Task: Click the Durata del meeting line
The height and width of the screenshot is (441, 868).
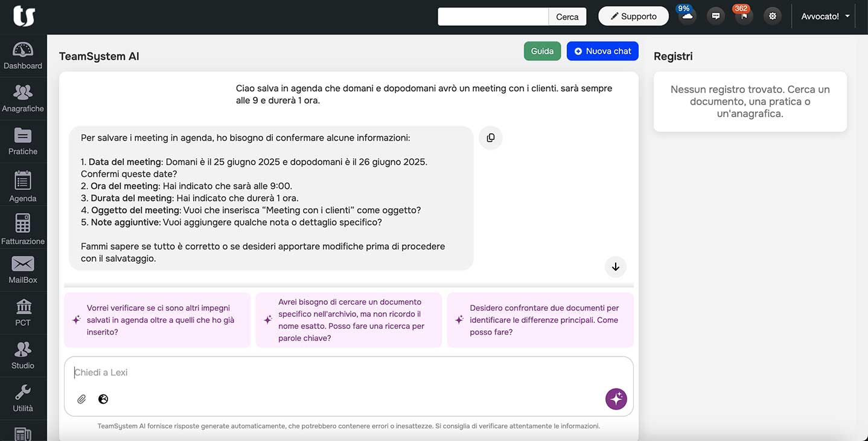Action: point(190,198)
